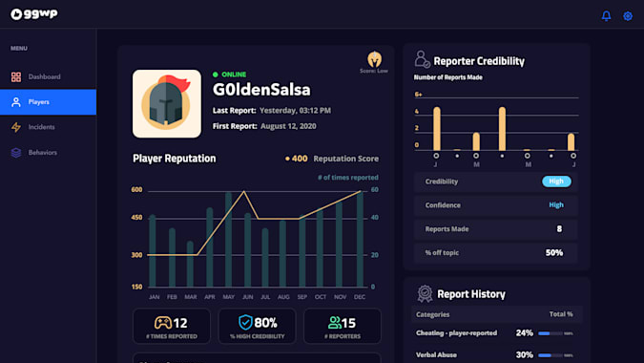Click the gamepad Times Reported icon
Screen dimensions: 644x363
click(162, 323)
